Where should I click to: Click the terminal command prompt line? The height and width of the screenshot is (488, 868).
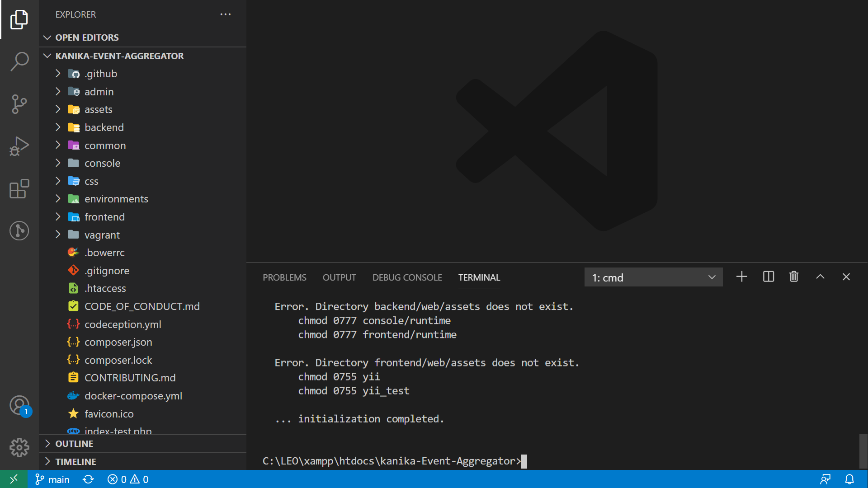coord(395,461)
